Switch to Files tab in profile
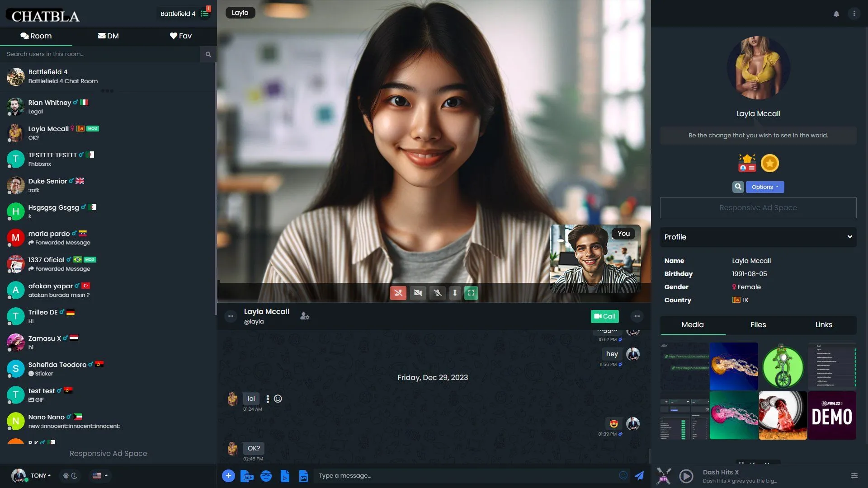Screen dimensions: 868x488 [758, 325]
